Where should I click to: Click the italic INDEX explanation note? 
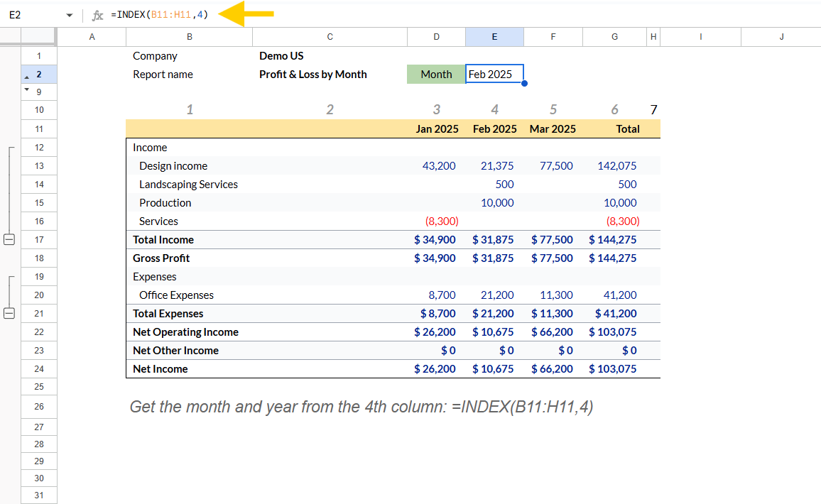361,407
